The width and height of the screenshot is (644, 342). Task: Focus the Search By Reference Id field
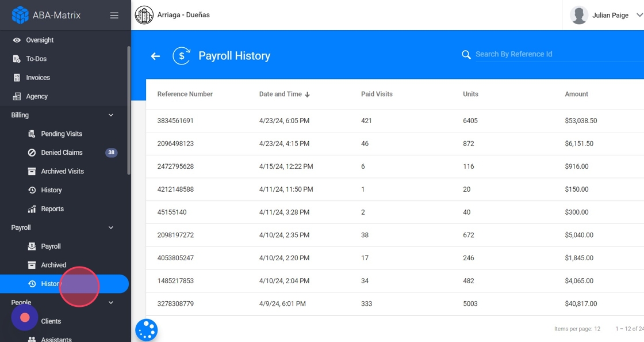(552, 54)
